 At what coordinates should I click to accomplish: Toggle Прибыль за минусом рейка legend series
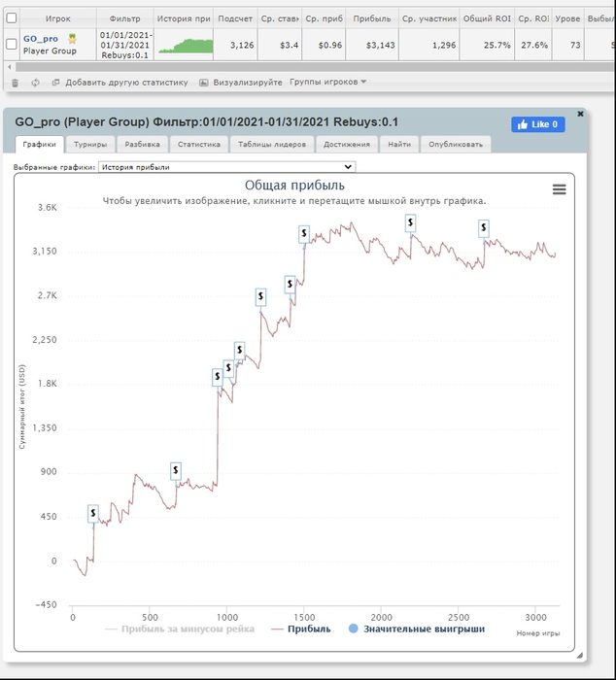click(180, 629)
